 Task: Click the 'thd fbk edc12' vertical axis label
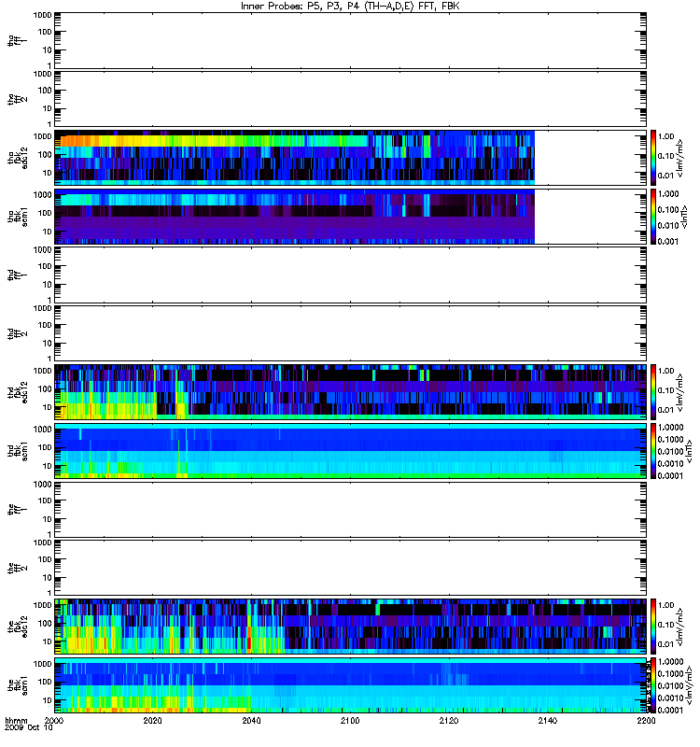[18, 391]
